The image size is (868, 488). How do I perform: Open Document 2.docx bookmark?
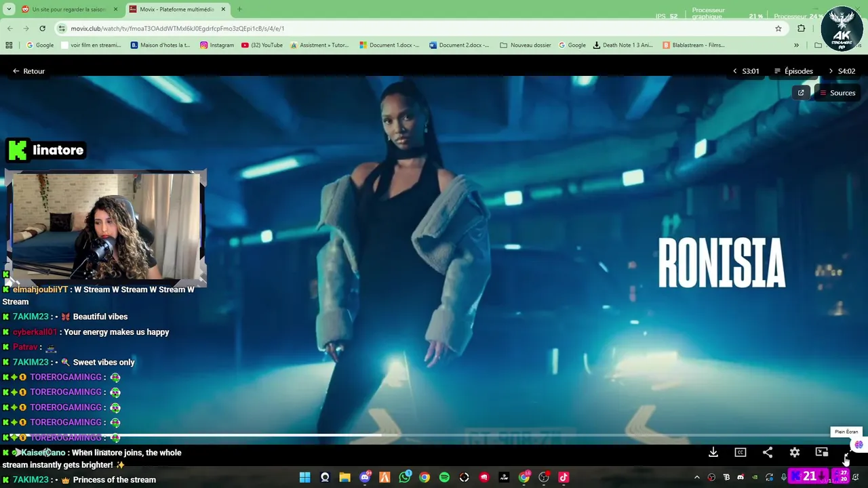459,45
